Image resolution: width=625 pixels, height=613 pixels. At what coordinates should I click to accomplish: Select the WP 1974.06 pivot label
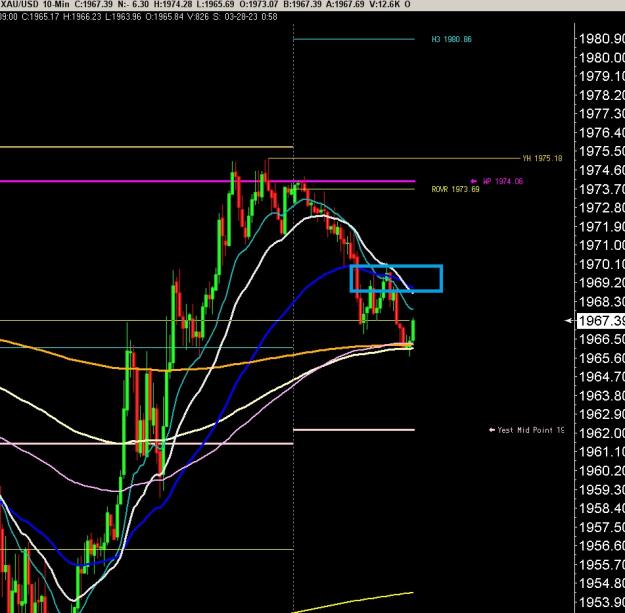[x=503, y=181]
